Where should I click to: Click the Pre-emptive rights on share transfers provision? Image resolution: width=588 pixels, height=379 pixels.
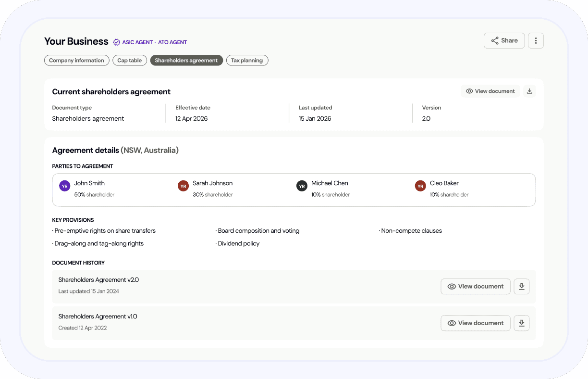click(x=105, y=231)
